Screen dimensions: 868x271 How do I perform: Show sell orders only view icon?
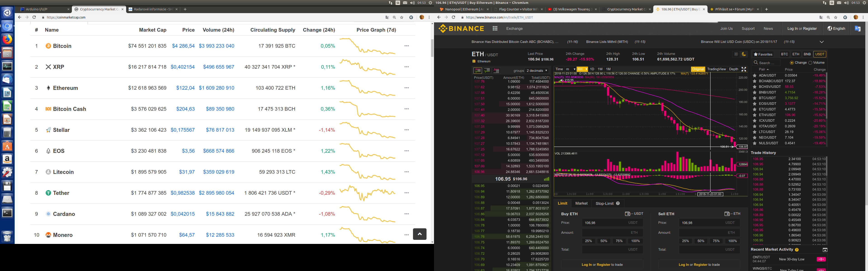496,71
